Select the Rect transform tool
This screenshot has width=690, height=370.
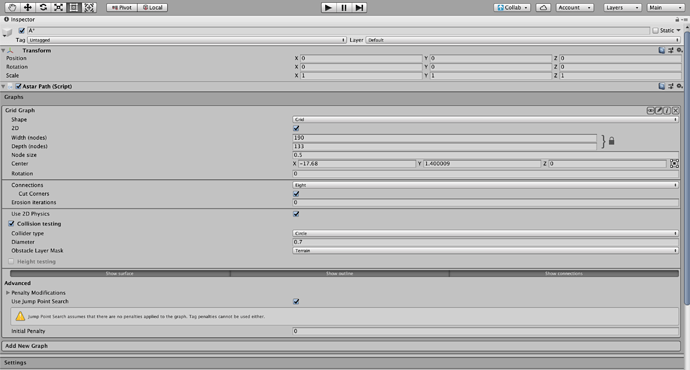[73, 7]
